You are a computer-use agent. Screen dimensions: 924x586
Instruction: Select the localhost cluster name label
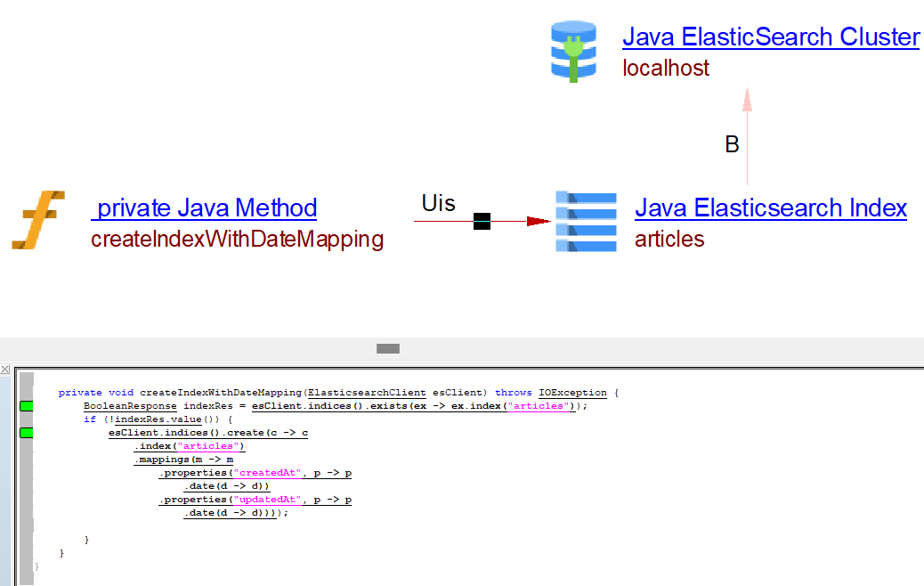666,69
